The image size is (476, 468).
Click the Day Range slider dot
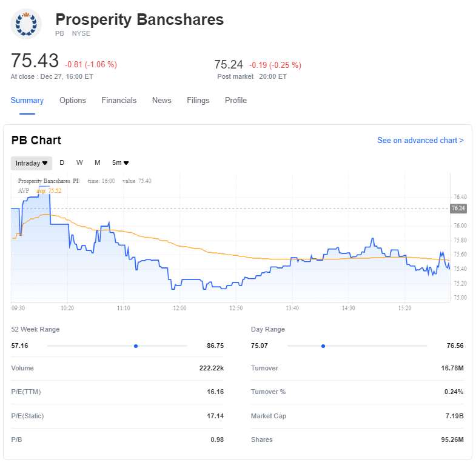[323, 346]
